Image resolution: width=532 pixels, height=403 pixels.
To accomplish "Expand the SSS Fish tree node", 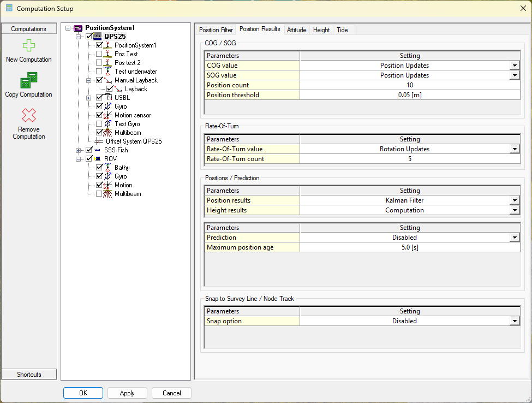I will 79,150.
